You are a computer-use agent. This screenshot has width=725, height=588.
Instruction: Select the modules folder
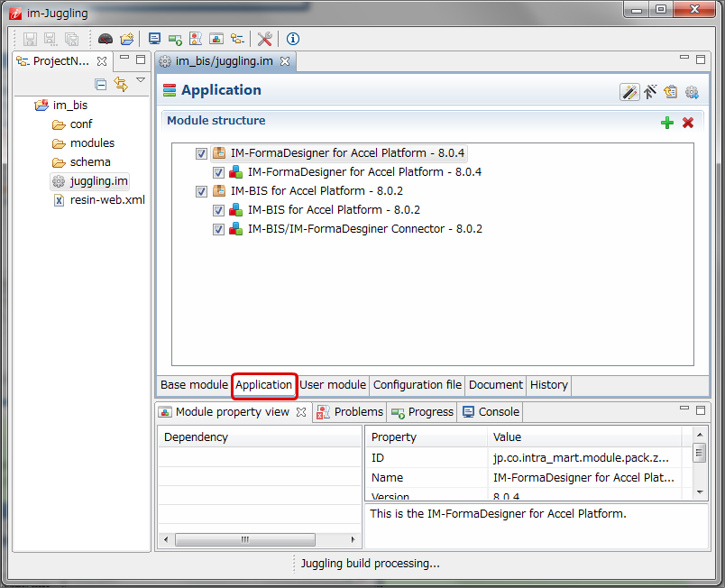click(x=92, y=142)
